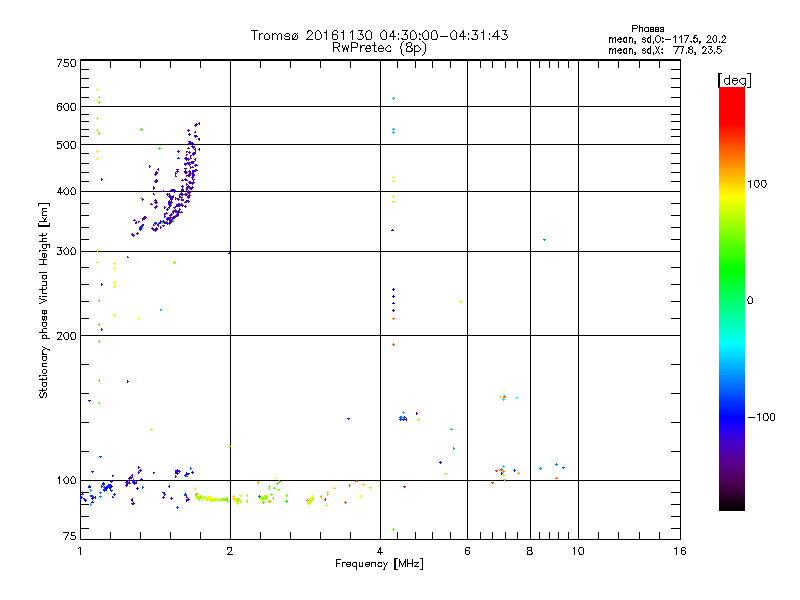
Task: Click the 'mean, sd,X: 77.8, 23.5' statistics line
Action: (x=665, y=50)
